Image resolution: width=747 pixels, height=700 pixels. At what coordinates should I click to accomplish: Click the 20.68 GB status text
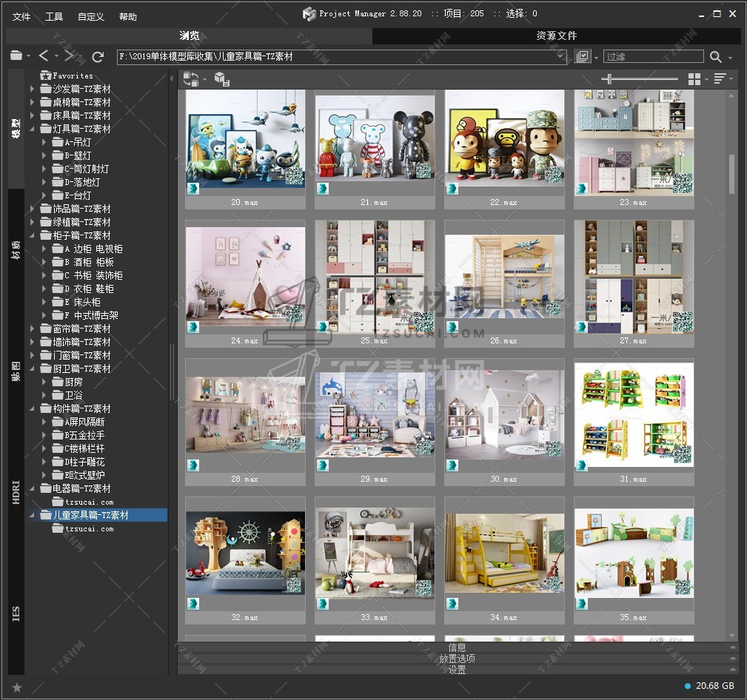click(x=714, y=686)
